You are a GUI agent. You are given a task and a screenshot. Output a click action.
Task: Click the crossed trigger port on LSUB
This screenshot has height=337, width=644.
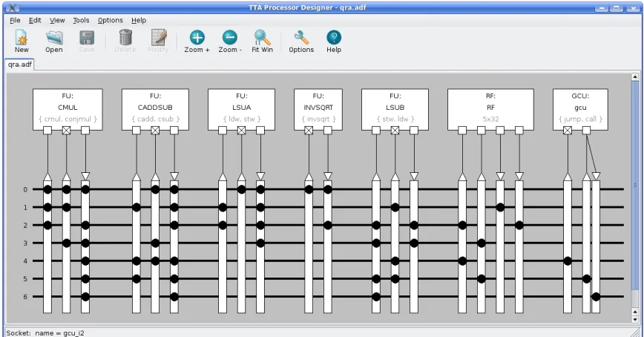tap(395, 131)
